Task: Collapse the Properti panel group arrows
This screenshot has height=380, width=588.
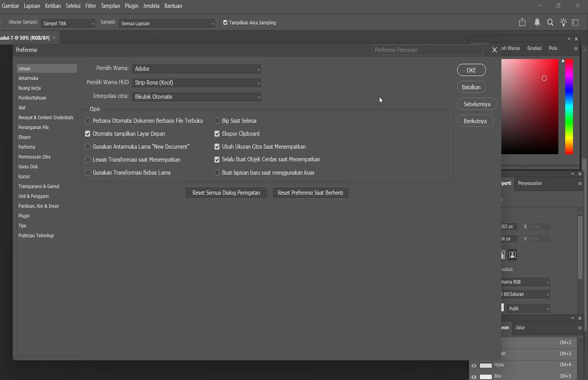Action: (573, 174)
